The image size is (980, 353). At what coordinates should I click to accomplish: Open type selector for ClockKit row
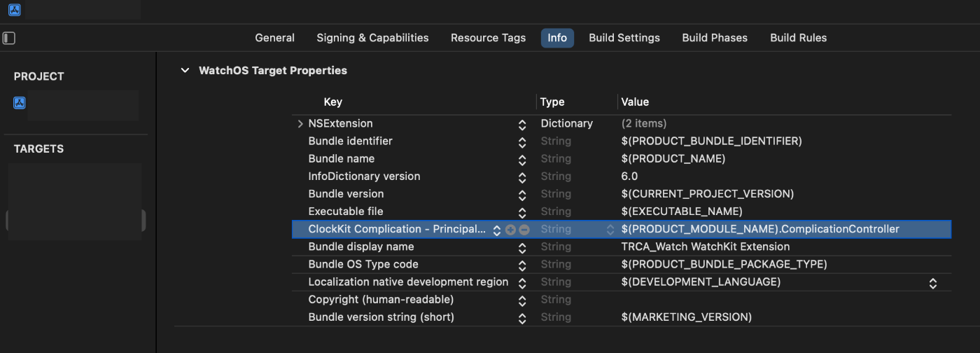[x=610, y=230]
